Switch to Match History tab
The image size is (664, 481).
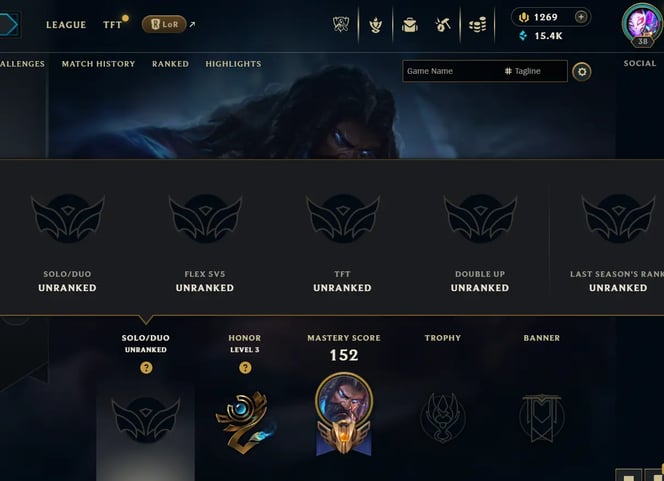(x=98, y=64)
